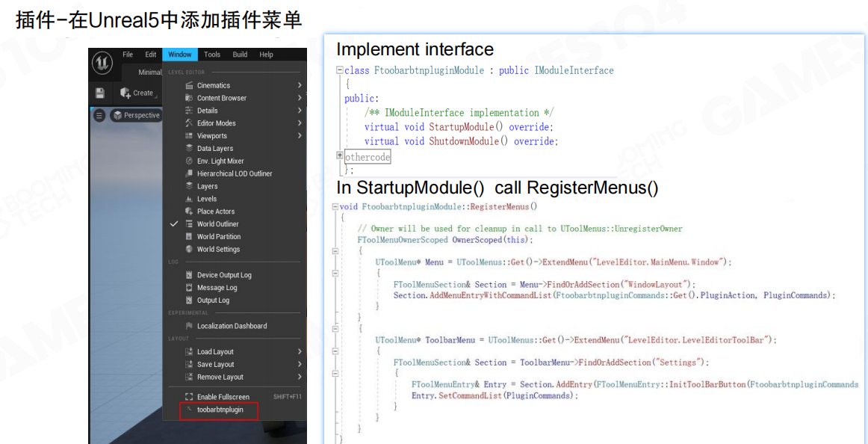Collapse the FtoobarbtnpluginModule class code block
Screen dimensions: 868x444
click(x=340, y=70)
